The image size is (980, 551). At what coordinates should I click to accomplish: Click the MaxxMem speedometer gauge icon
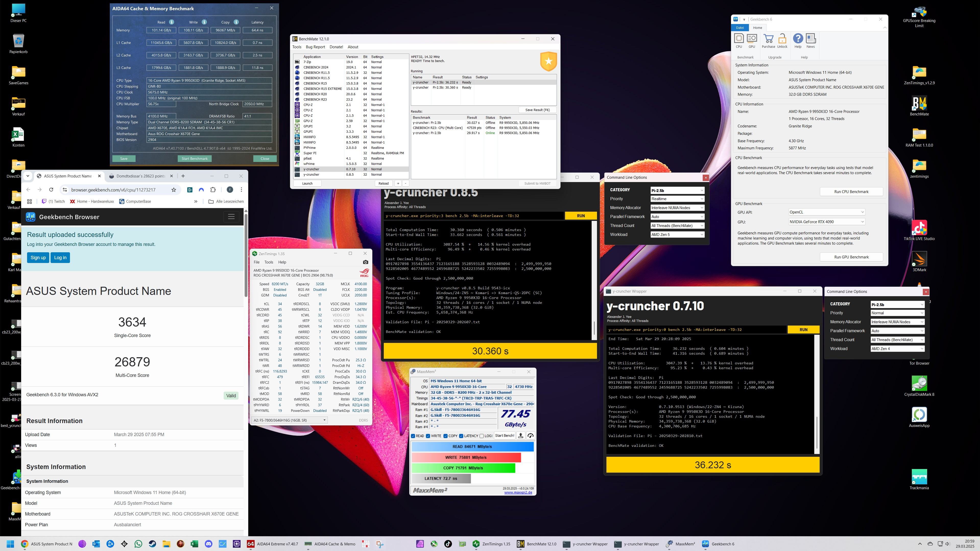(x=530, y=436)
